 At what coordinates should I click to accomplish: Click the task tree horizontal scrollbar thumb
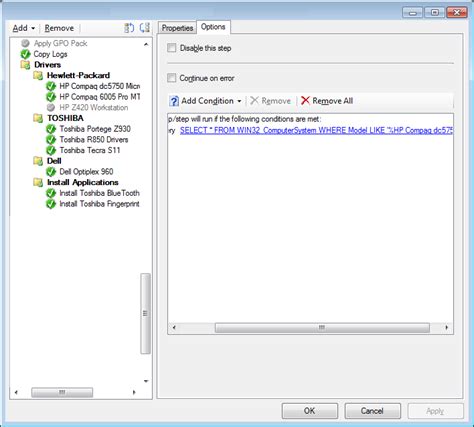(62, 392)
